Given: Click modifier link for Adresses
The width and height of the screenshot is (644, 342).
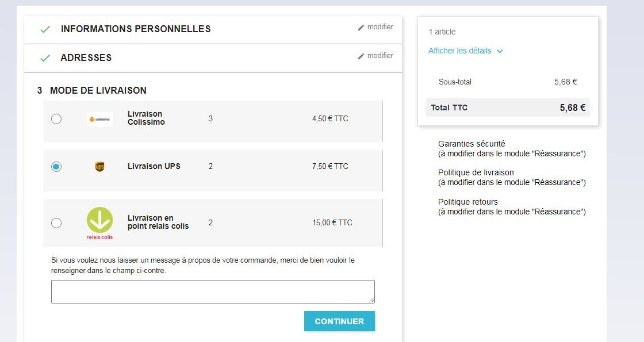Looking at the screenshot, I should pos(380,55).
